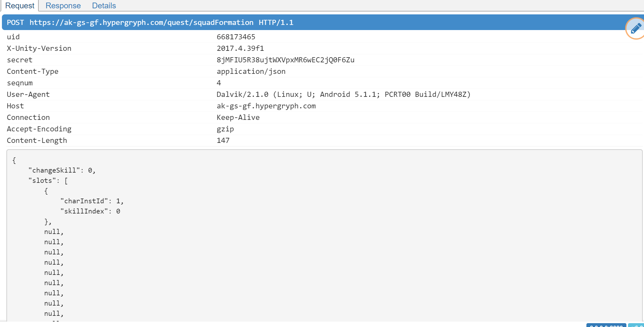Image resolution: width=644 pixels, height=327 pixels.
Task: Select the uid header value 668173465
Action: click(x=236, y=37)
